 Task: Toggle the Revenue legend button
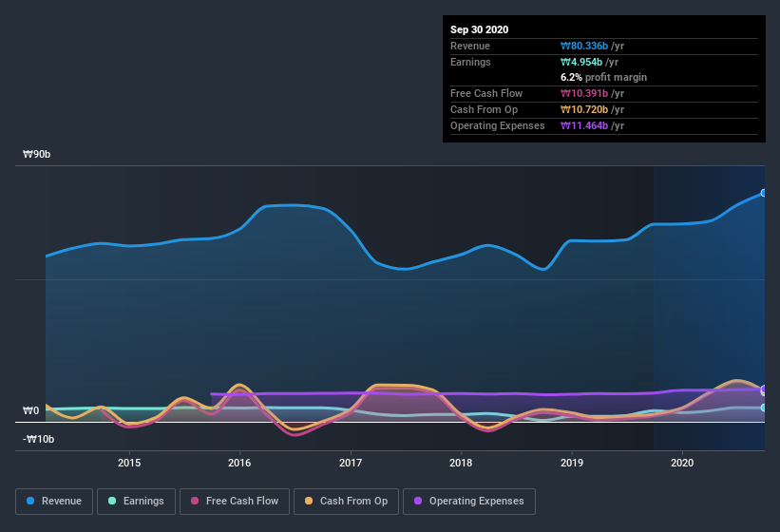(54, 502)
